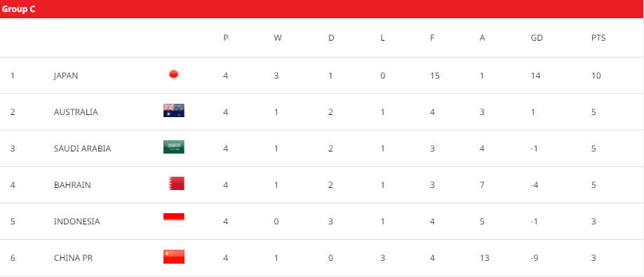Click the GD column header
This screenshot has width=644, height=277.
(x=537, y=38)
